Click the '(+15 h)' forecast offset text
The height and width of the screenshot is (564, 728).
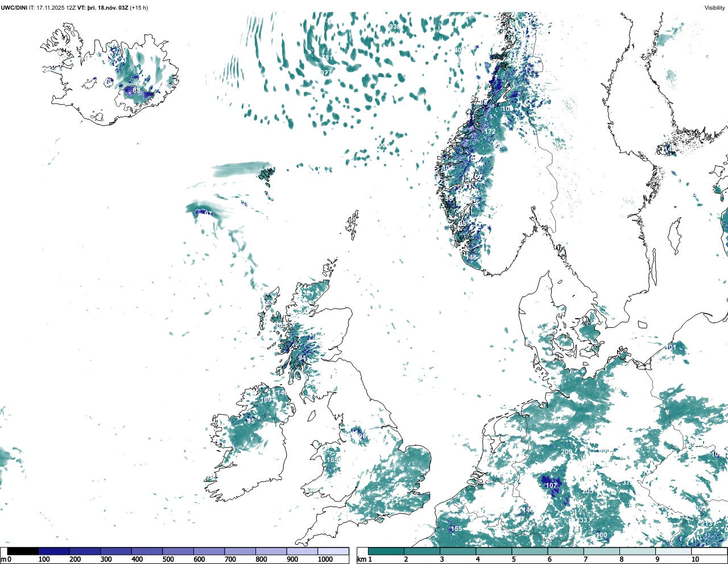coord(139,8)
